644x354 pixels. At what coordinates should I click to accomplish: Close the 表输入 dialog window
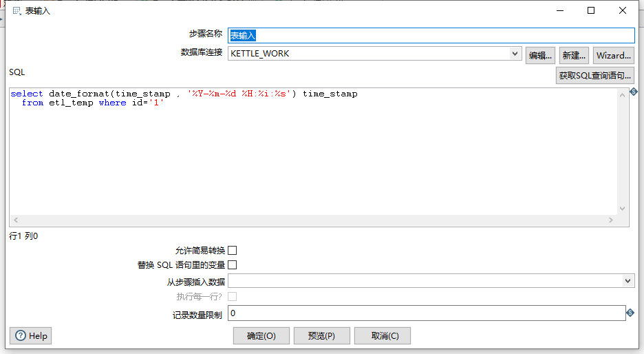[x=623, y=10]
